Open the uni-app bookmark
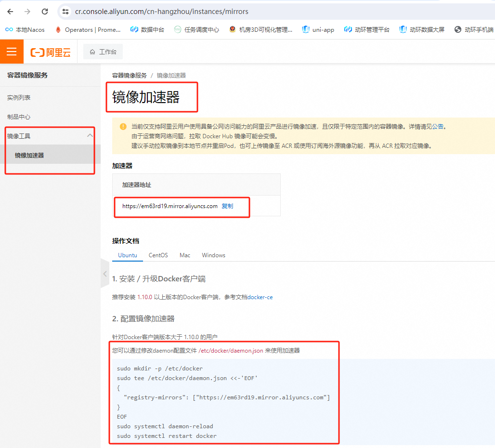495x448 pixels. 318,30
